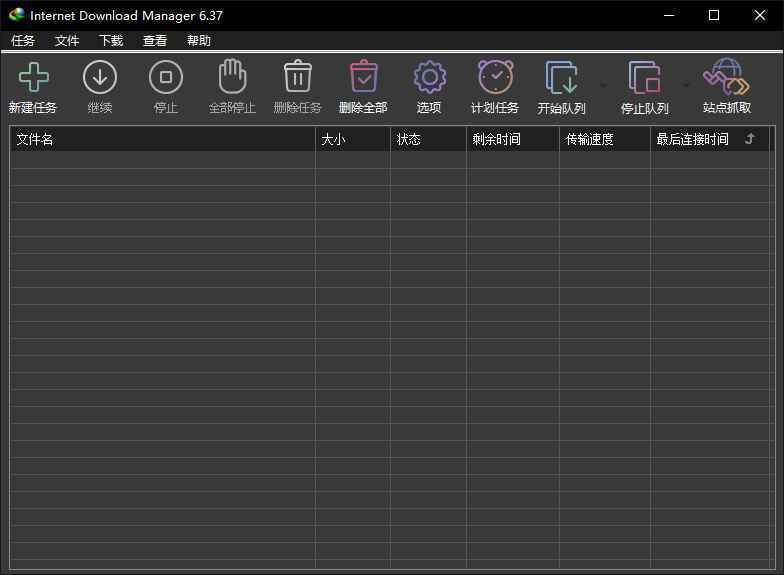Launch the 站点抓取 site grabber icon

726,77
